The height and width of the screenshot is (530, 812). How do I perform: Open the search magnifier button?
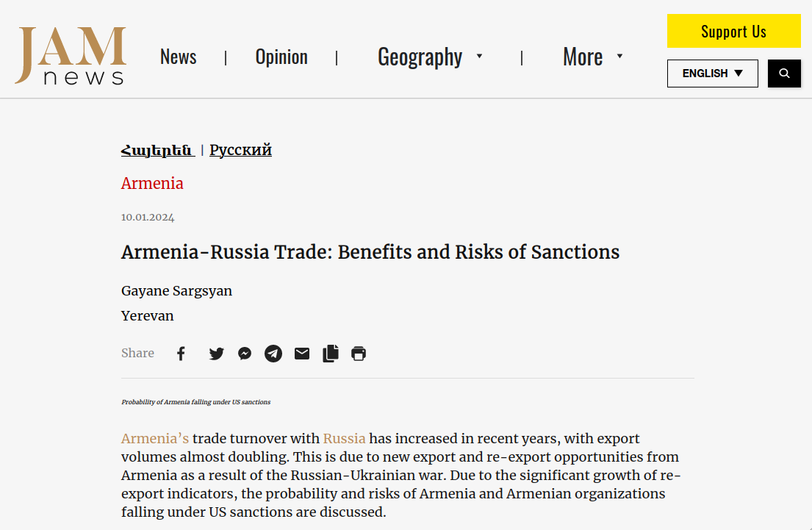point(784,74)
